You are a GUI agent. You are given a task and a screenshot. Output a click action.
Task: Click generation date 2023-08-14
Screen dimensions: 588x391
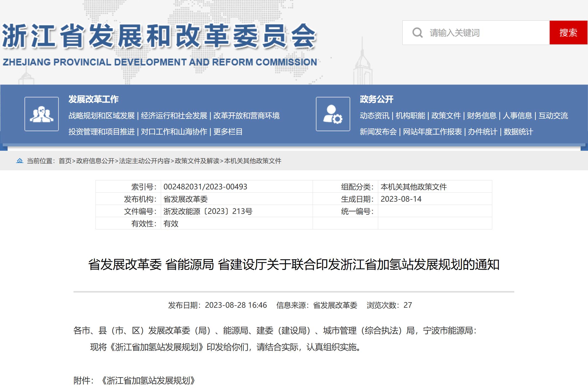(401, 199)
